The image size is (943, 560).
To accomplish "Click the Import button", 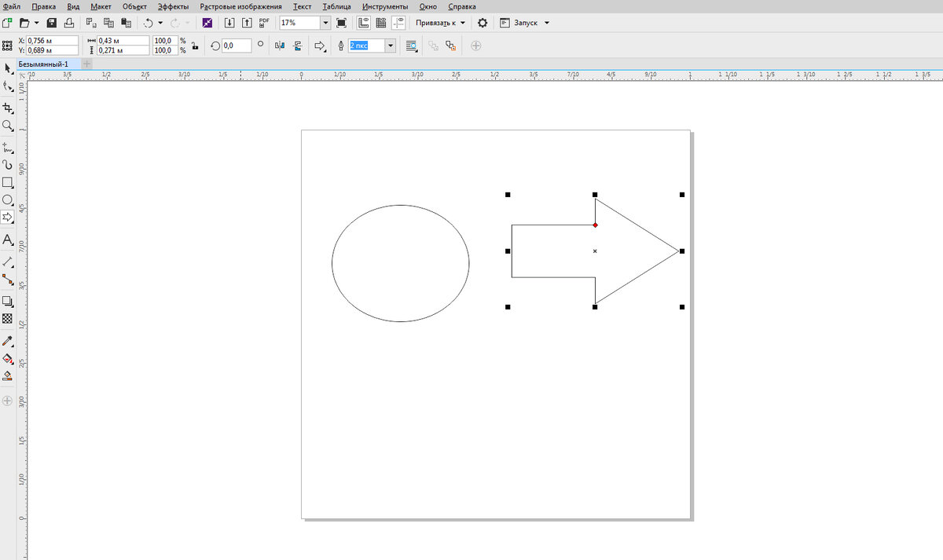I will coord(229,23).
